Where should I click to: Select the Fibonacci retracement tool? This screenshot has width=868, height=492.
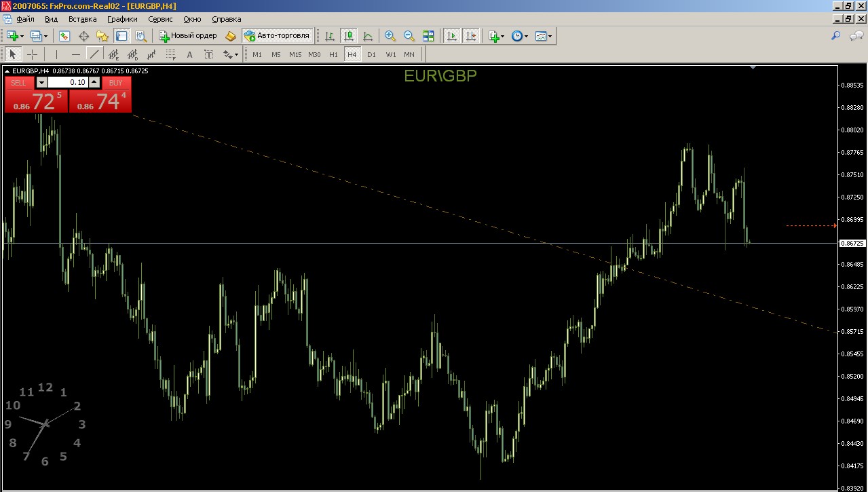coord(171,54)
